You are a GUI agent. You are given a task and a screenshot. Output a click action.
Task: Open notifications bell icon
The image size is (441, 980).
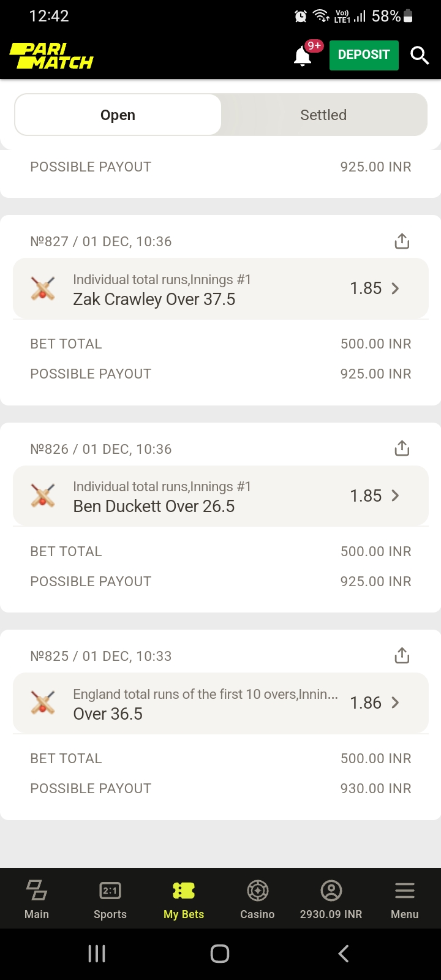click(x=303, y=56)
